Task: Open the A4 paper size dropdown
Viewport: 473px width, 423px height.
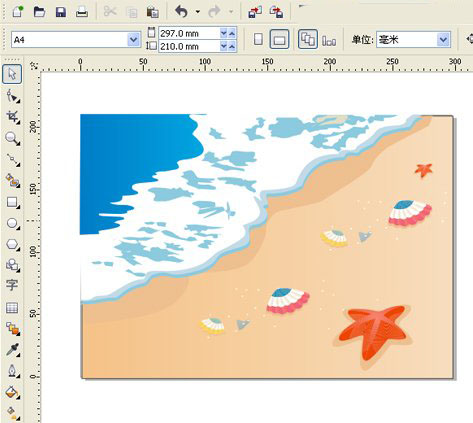Action: 133,40
